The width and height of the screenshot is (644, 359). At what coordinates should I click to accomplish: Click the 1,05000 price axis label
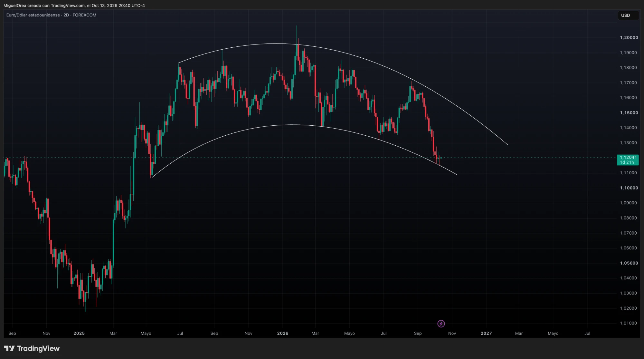coord(629,263)
